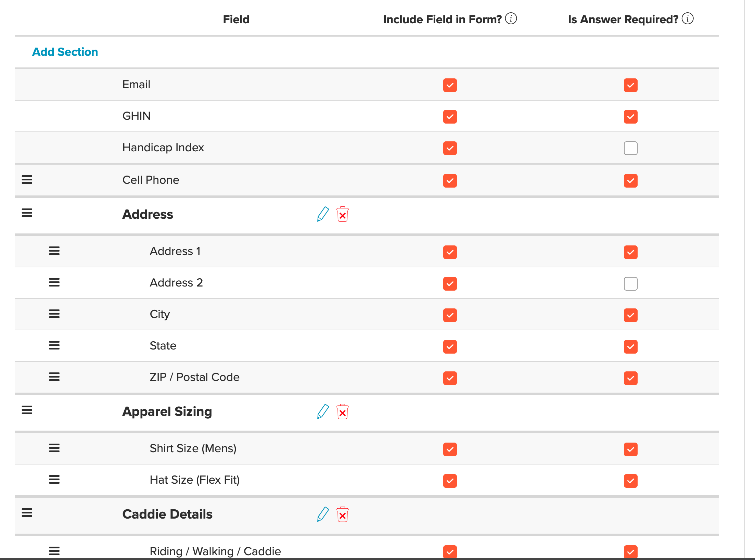Open info tooltip for Is Answer Required

tap(688, 18)
